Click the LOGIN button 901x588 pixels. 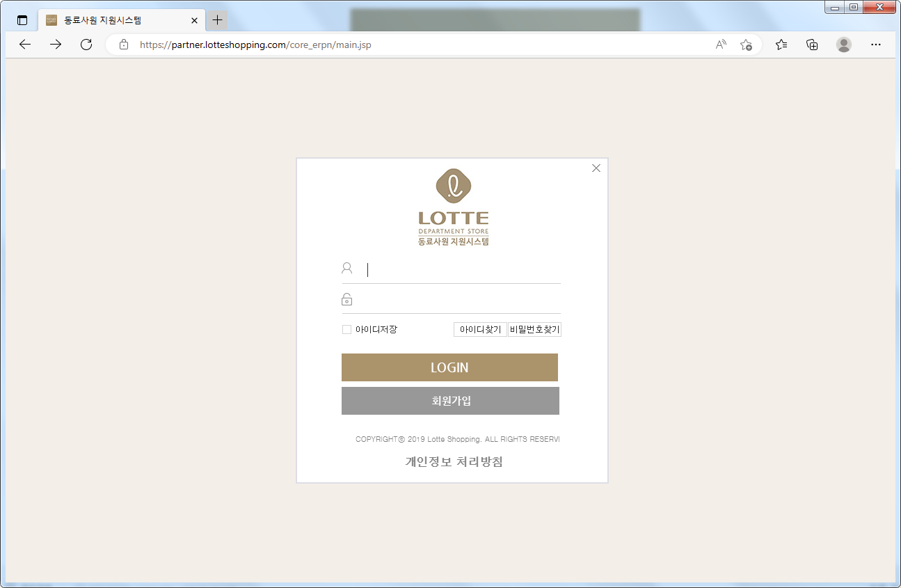449,367
